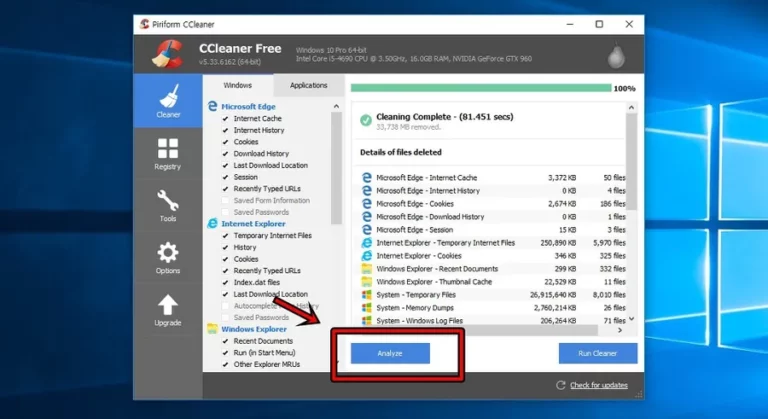
Task: Click the CCleaner logo in header
Action: [x=168, y=54]
